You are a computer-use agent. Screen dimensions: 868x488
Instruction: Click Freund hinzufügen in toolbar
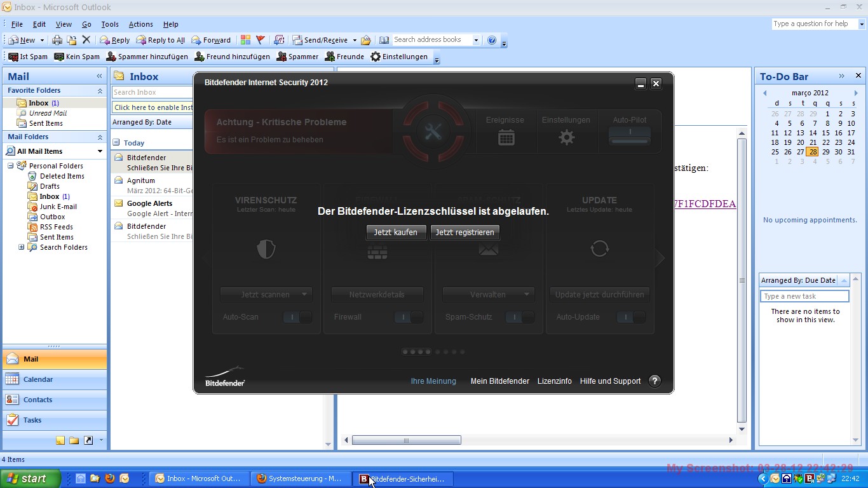232,57
